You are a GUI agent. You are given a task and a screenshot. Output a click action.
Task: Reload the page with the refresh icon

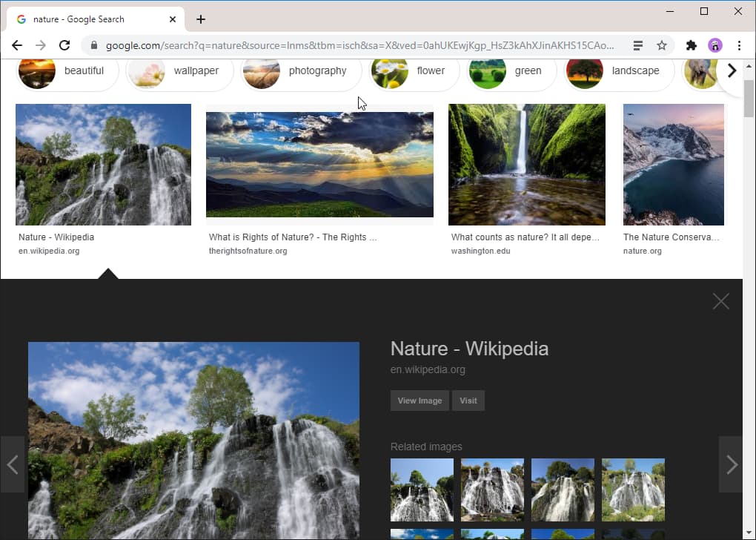[64, 45]
